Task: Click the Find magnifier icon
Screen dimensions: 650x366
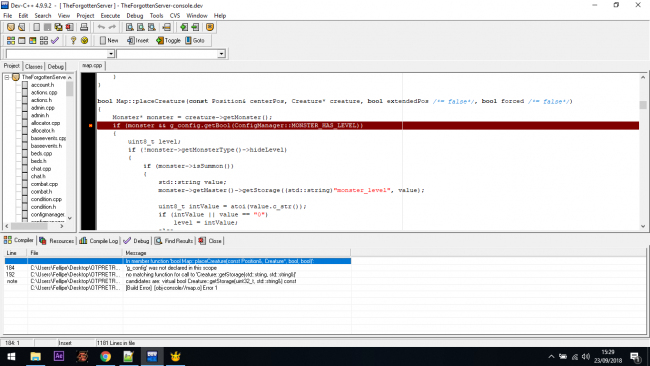Action: point(130,27)
